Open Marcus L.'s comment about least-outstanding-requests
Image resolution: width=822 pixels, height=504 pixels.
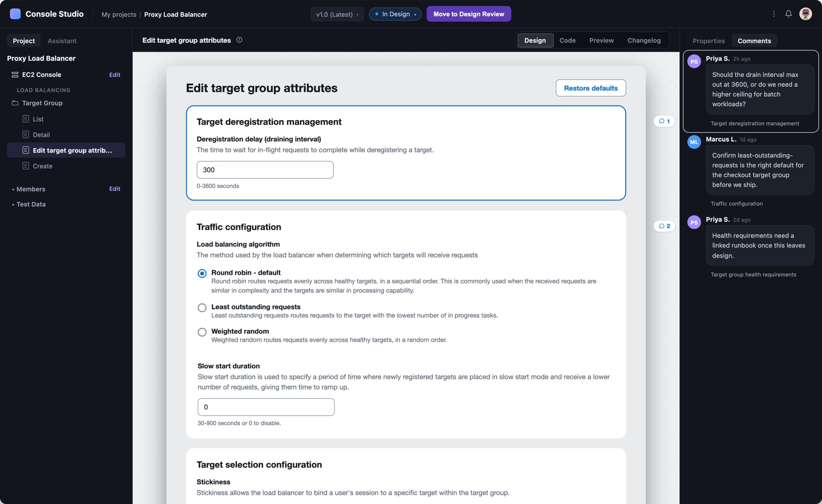(760, 170)
